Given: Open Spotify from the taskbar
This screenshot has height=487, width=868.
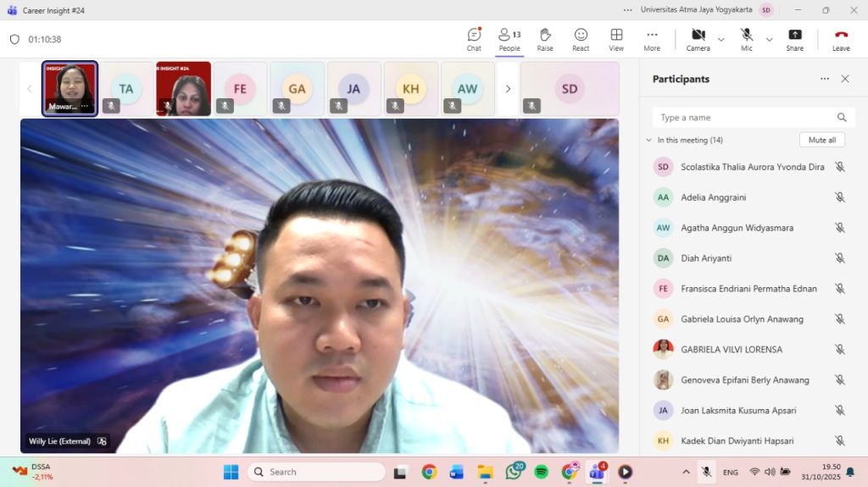Looking at the screenshot, I should pos(541,472).
